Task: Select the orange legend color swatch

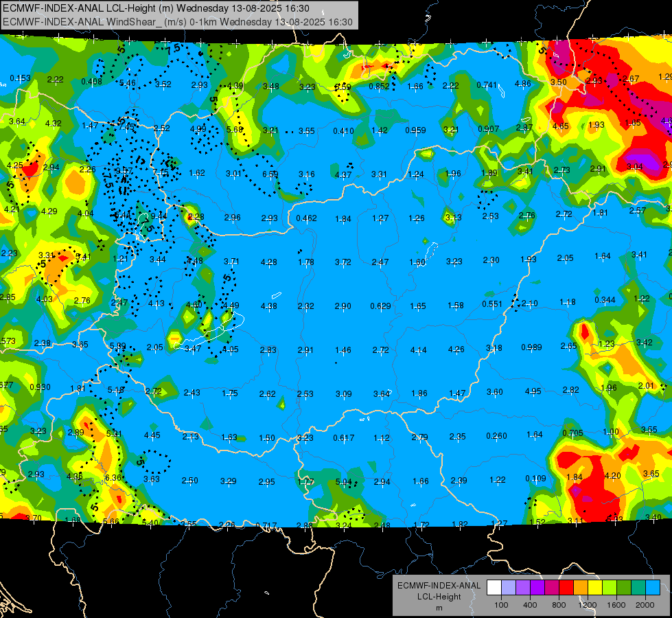Action: (581, 587)
